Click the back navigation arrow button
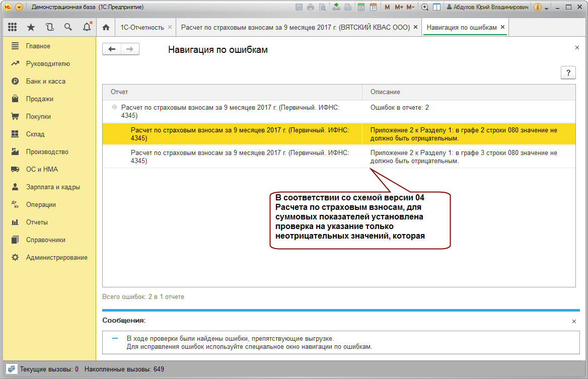 pos(112,49)
